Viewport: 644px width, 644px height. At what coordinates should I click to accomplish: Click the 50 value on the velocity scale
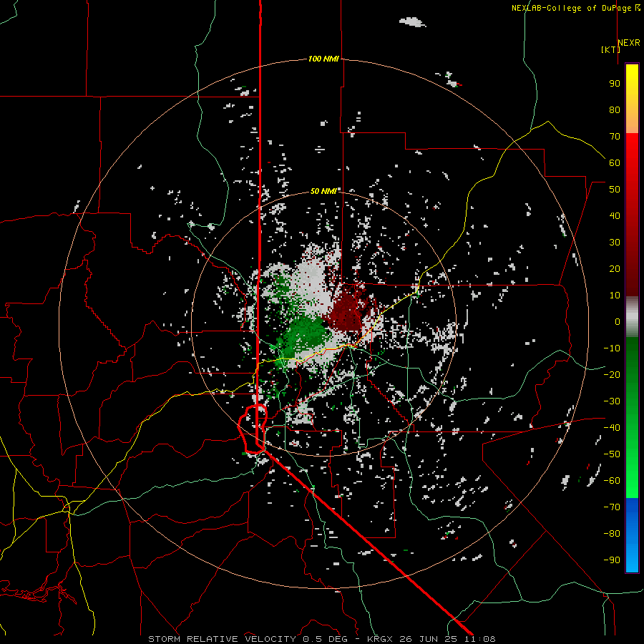click(615, 190)
